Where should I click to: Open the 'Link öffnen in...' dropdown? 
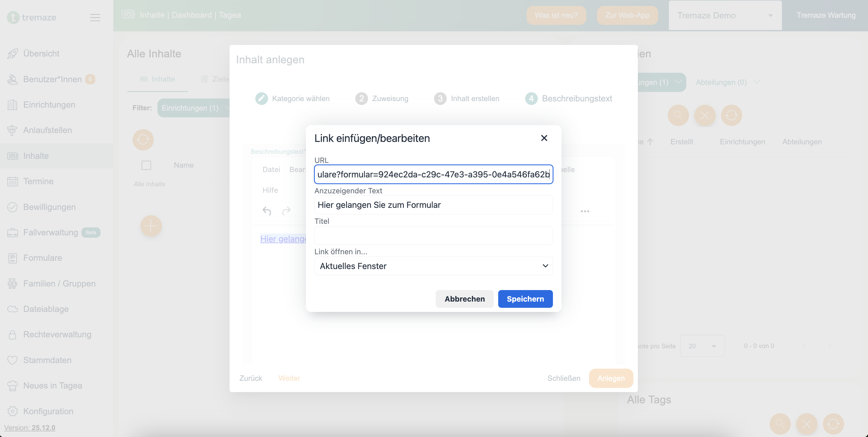point(433,266)
